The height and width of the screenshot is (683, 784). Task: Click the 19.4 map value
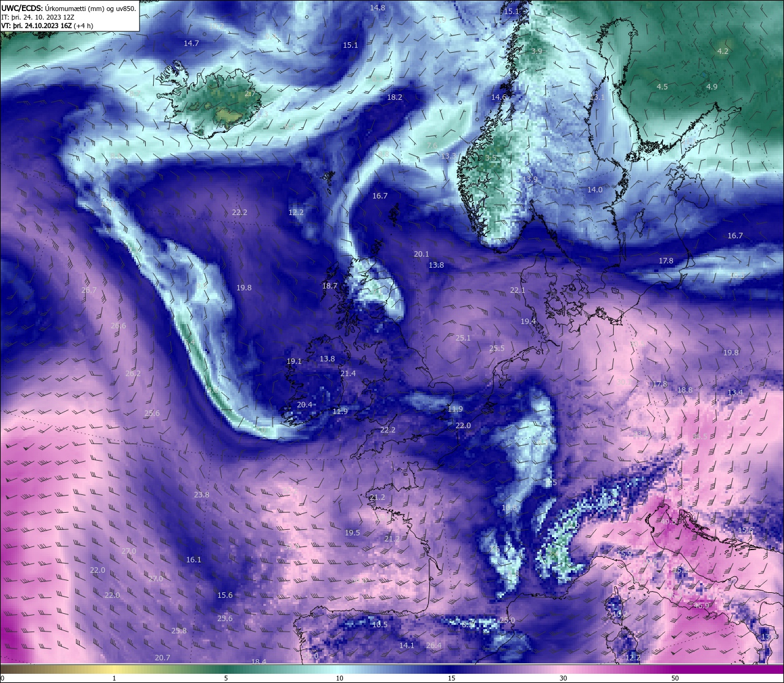529,322
